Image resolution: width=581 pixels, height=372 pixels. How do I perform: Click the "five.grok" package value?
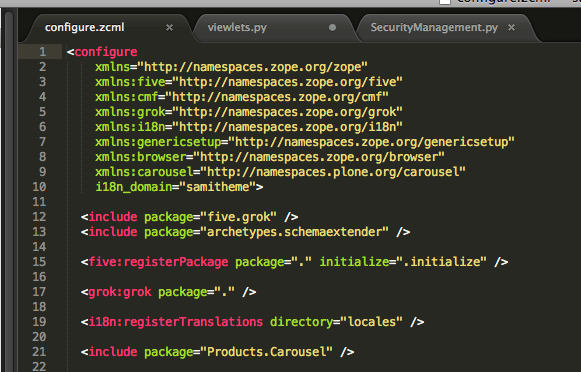coord(238,217)
